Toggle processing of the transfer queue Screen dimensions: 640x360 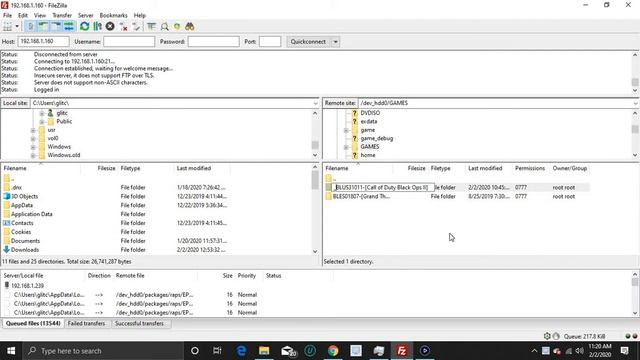pos(97,27)
